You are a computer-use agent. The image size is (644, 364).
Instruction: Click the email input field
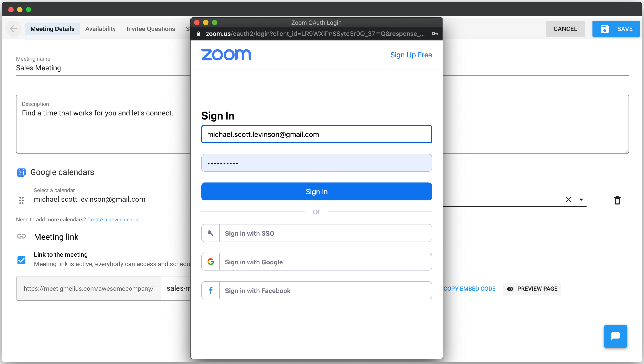317,134
